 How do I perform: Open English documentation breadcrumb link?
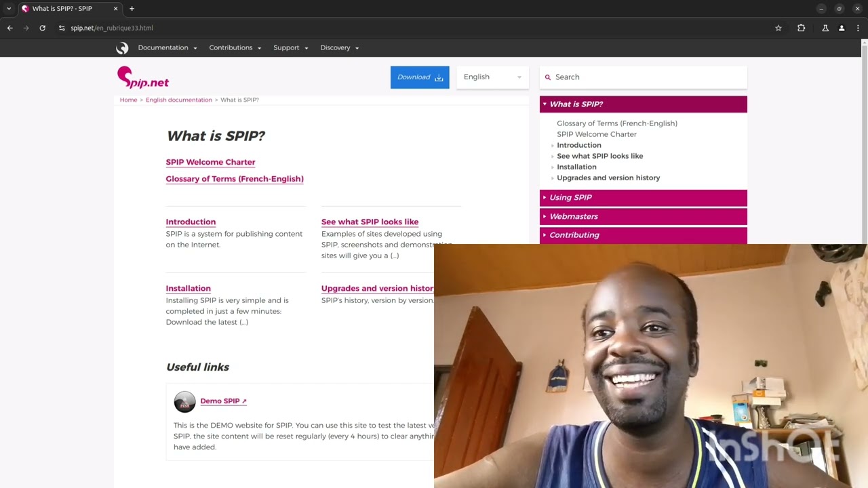coord(179,100)
